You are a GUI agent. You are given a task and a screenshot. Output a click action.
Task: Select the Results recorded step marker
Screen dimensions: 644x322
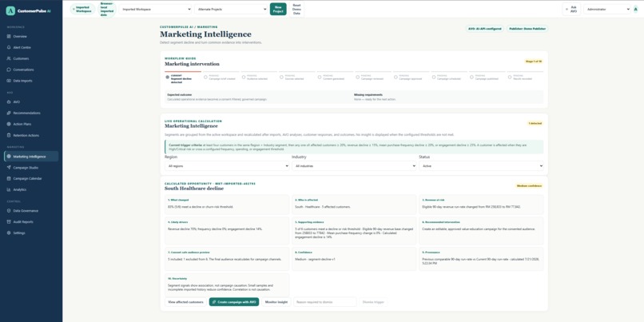tap(510, 77)
